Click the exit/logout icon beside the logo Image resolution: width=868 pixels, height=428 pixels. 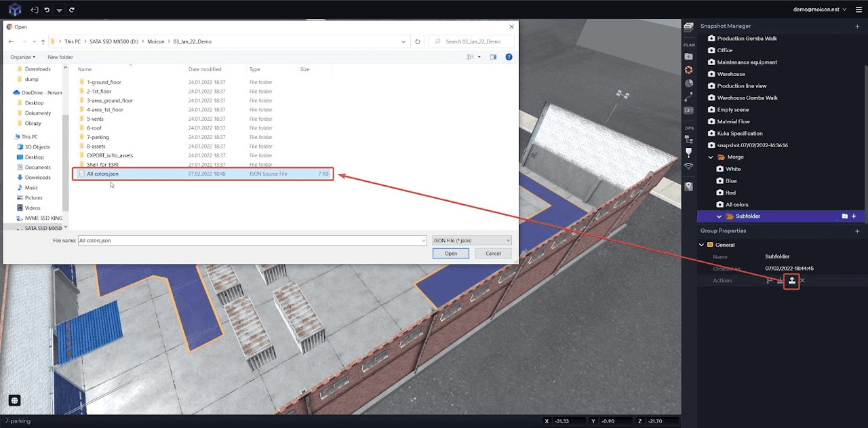[x=35, y=10]
